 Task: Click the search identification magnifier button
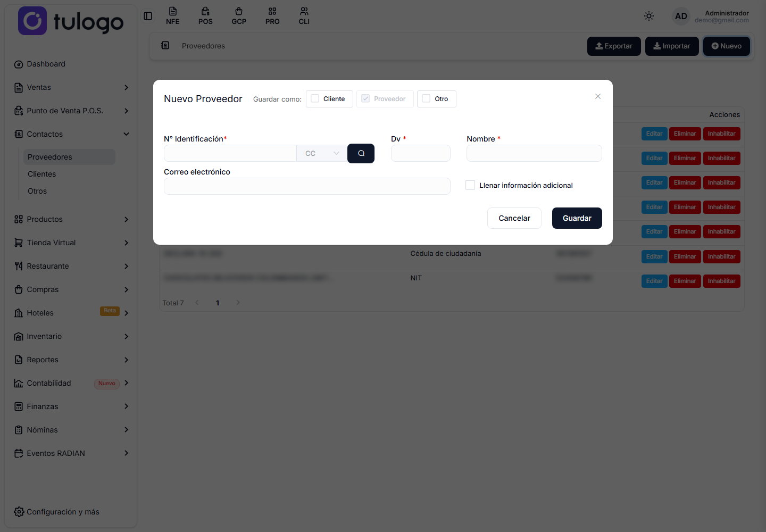pos(361,153)
